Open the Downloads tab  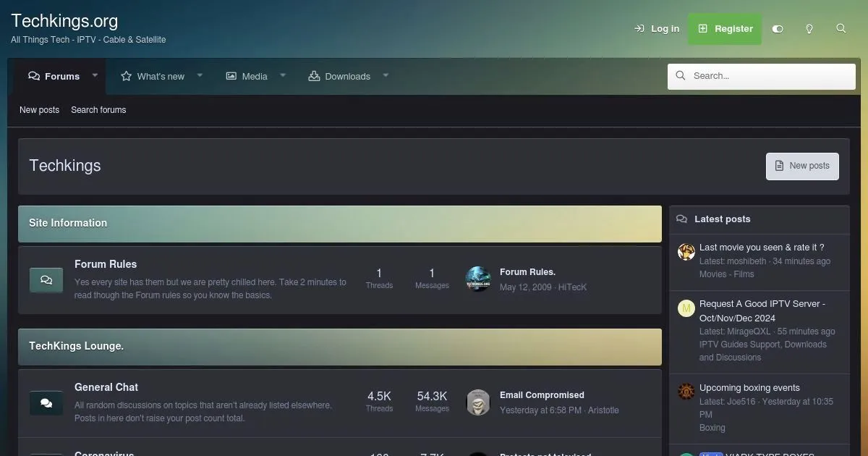coord(339,76)
